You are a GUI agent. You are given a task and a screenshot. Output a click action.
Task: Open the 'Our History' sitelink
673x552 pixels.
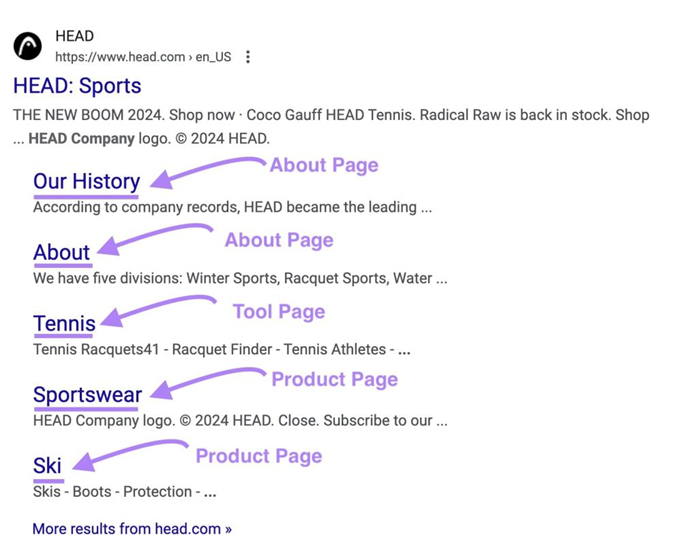86,181
